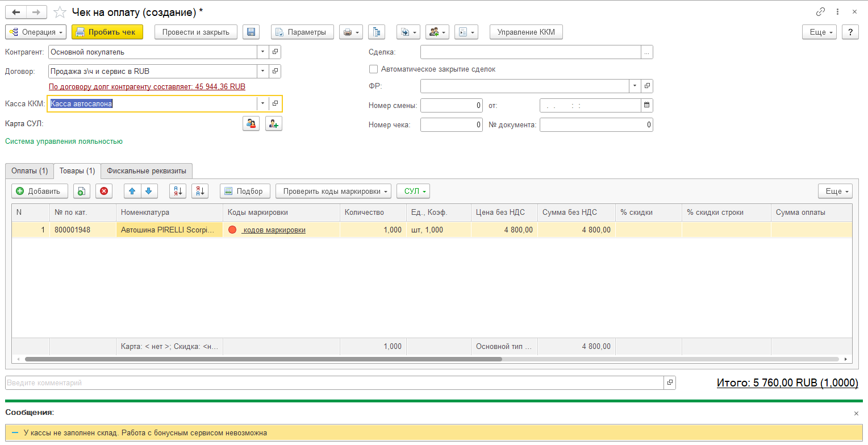
Task: Open the Параметры button
Action: point(302,32)
